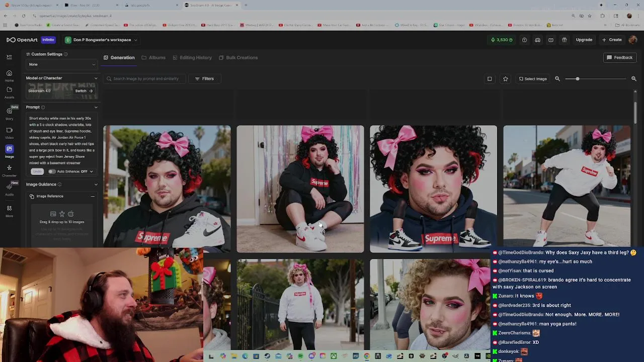Click the square view mode icon
This screenshot has width=644, height=362.
tap(489, 79)
